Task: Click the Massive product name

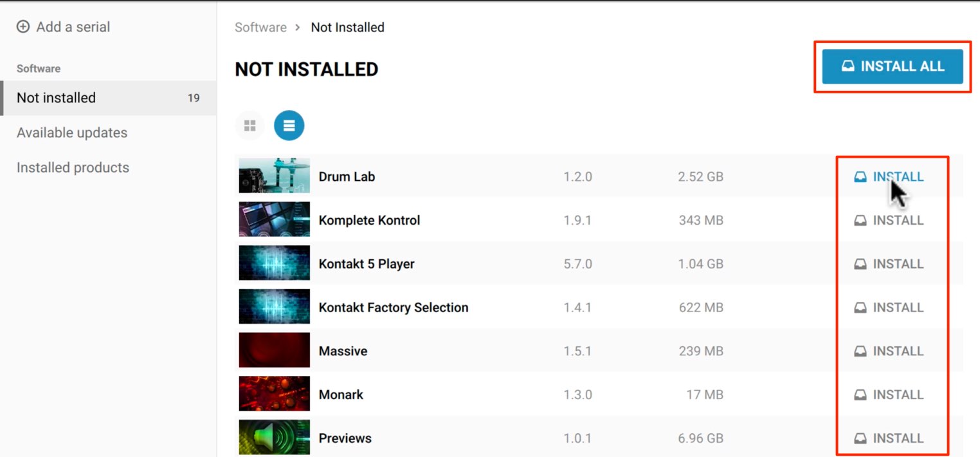Action: pos(343,351)
